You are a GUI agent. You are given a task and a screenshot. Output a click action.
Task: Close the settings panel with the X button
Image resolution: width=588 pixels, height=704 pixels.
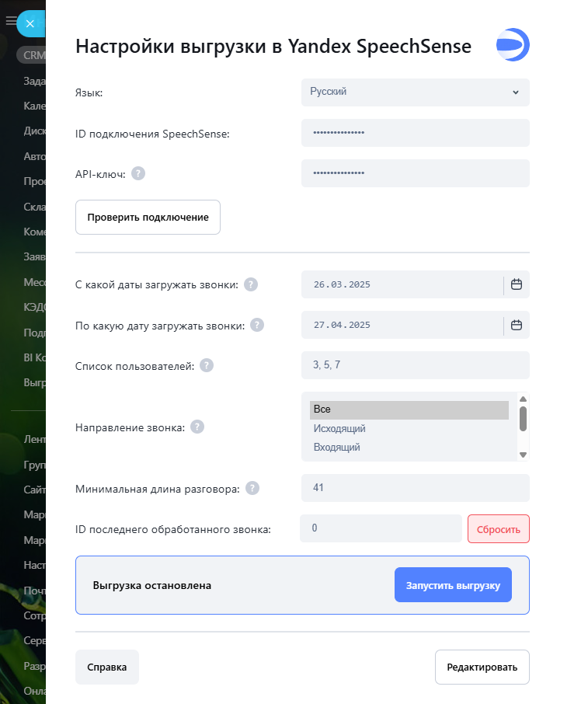coord(30,24)
